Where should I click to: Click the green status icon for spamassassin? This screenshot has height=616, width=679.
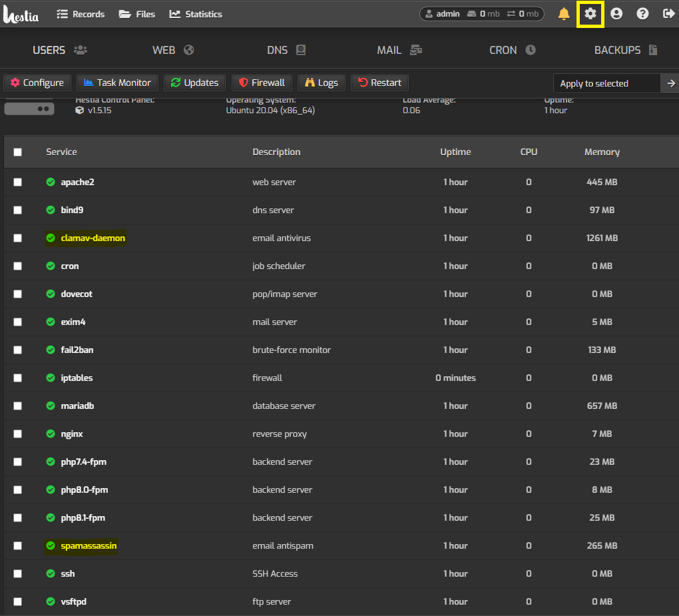point(51,546)
